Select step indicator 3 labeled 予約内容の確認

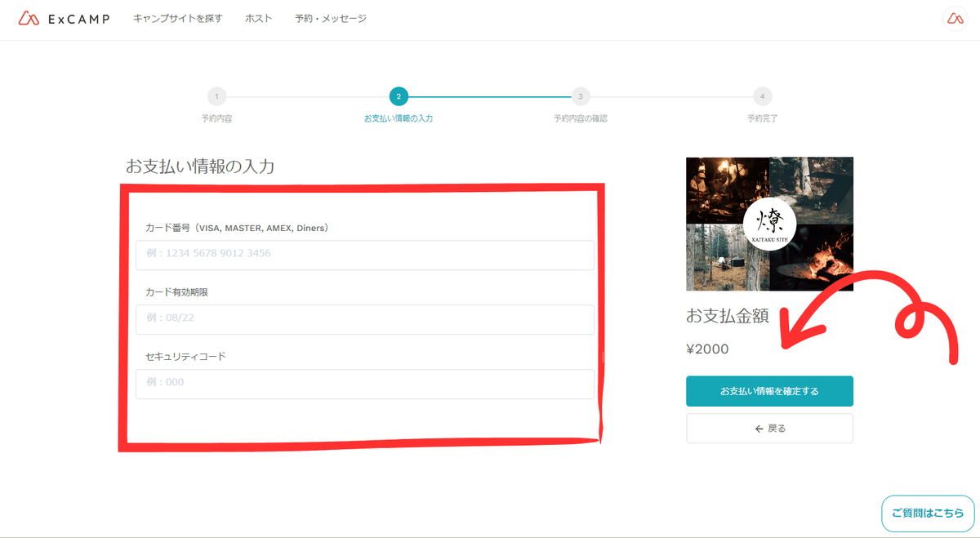(580, 96)
